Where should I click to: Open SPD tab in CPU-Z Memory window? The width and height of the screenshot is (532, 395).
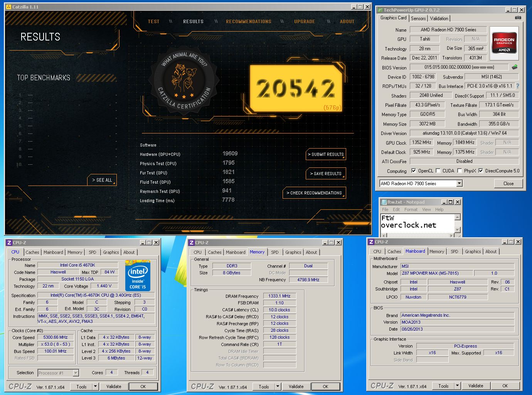[274, 252]
